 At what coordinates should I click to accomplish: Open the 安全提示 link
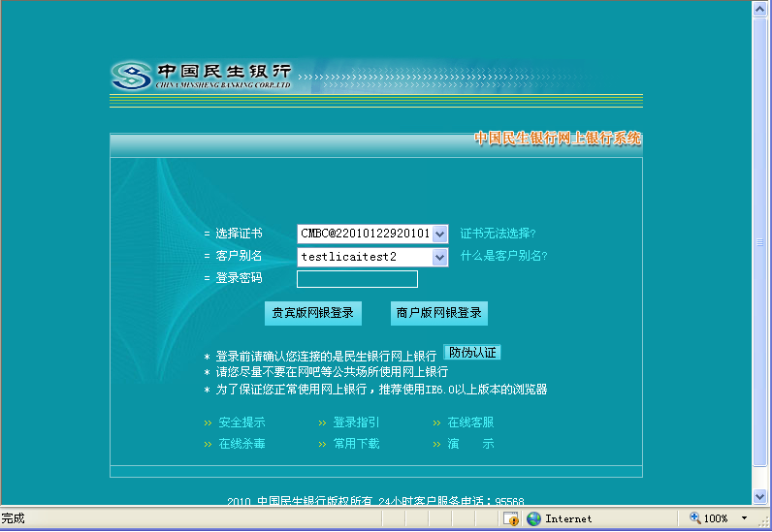click(241, 422)
